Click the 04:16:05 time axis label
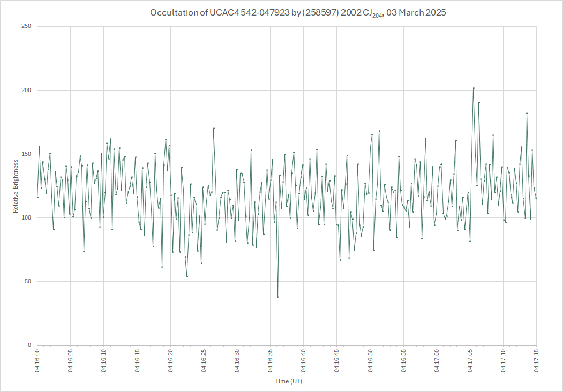Viewport: 563px width, 392px height. click(70, 360)
